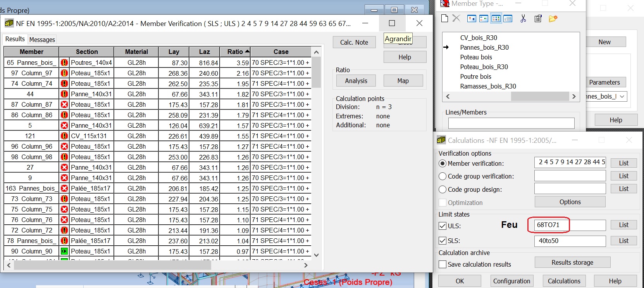Click the Member column header

tap(31, 52)
